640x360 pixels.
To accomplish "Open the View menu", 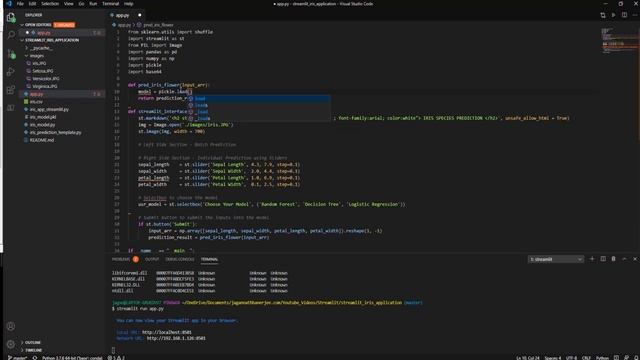I will 69,4.
